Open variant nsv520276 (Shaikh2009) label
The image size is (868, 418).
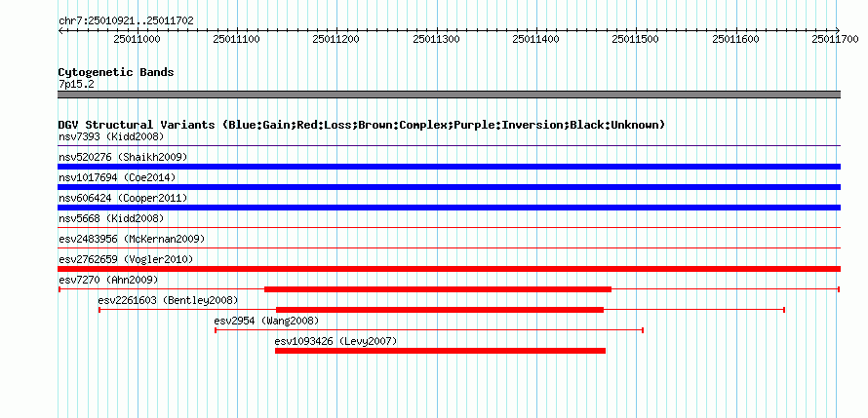(x=123, y=157)
